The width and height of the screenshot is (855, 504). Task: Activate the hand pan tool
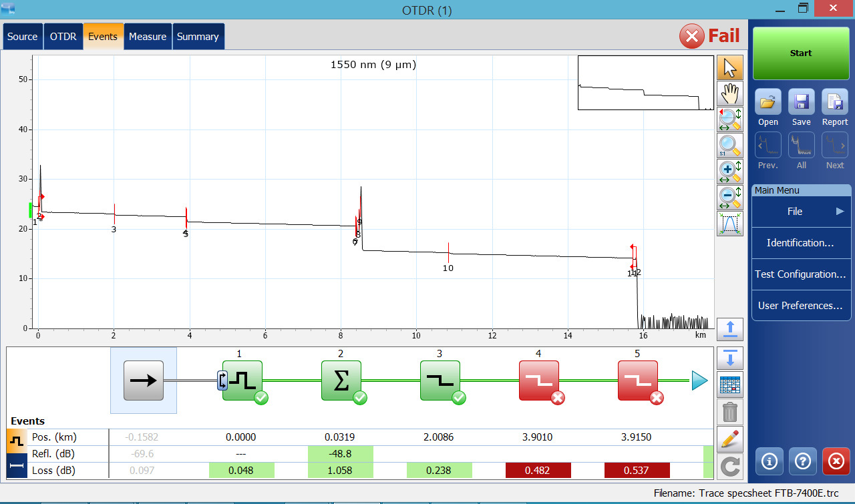tap(729, 94)
